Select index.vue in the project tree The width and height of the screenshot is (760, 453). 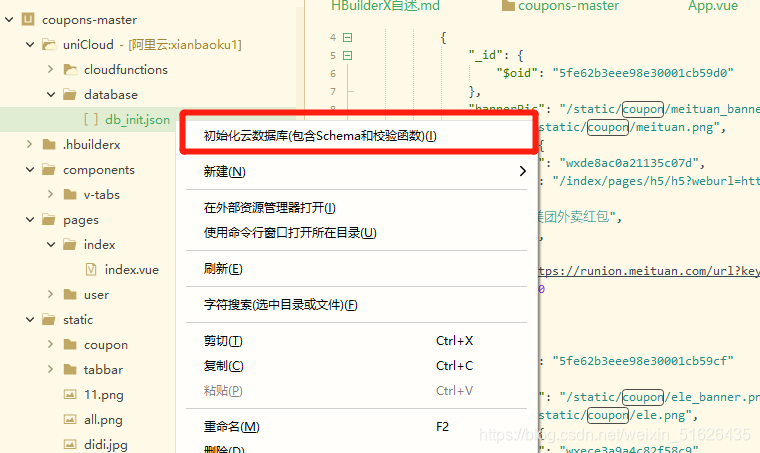[x=131, y=270]
